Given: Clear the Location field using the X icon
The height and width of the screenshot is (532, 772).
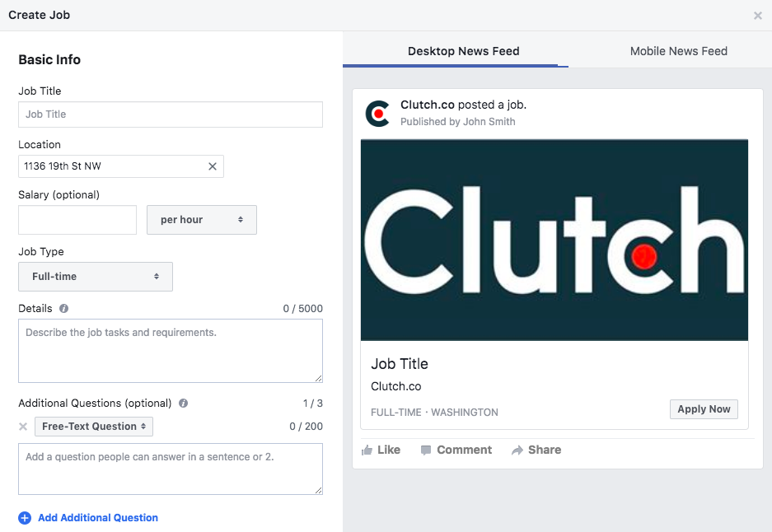Looking at the screenshot, I should tap(213, 166).
